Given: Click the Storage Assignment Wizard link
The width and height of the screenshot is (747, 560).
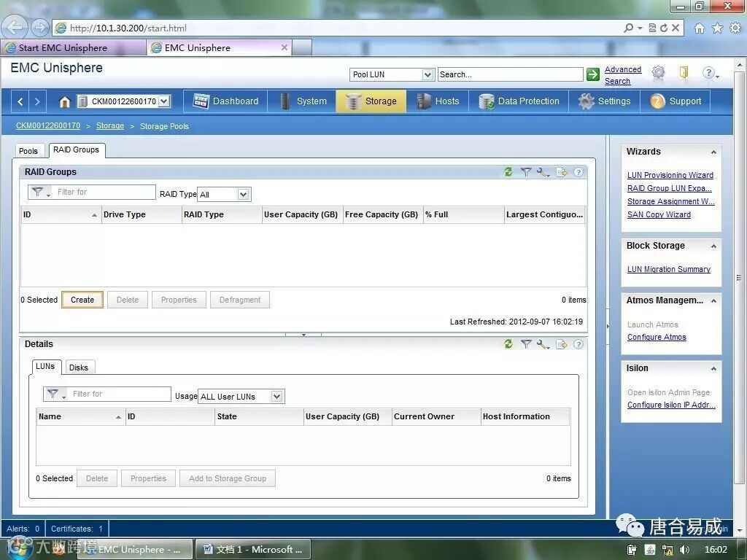Looking at the screenshot, I should coord(671,201).
